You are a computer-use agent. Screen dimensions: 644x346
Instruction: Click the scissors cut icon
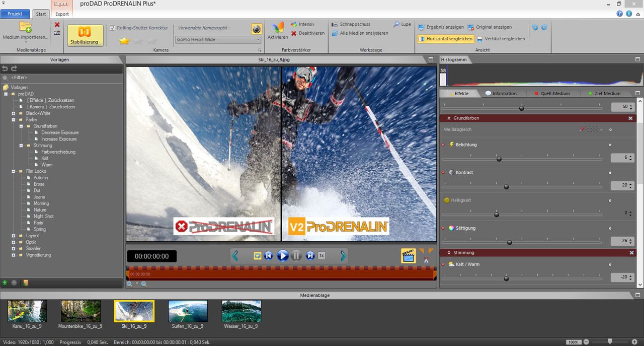pyautogui.click(x=426, y=260)
